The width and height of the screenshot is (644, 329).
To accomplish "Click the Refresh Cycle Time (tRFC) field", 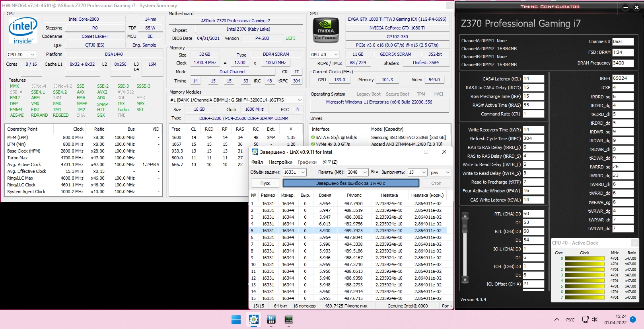I will tap(533, 139).
